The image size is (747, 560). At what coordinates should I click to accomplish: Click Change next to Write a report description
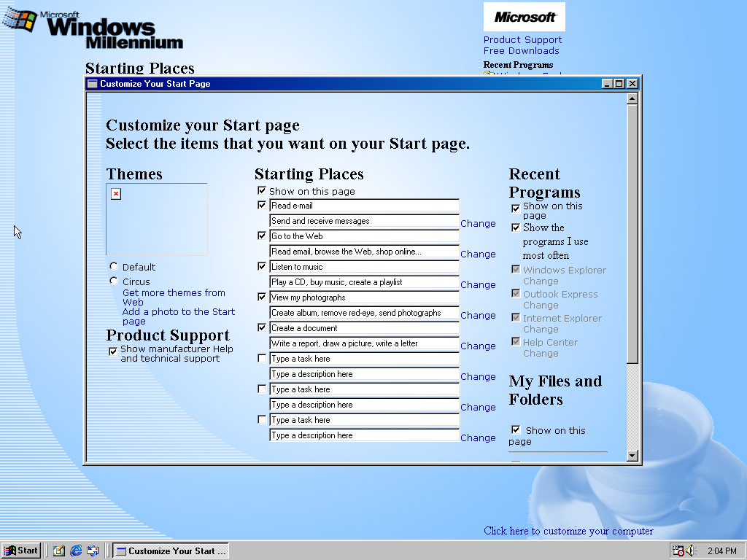pyautogui.click(x=478, y=346)
